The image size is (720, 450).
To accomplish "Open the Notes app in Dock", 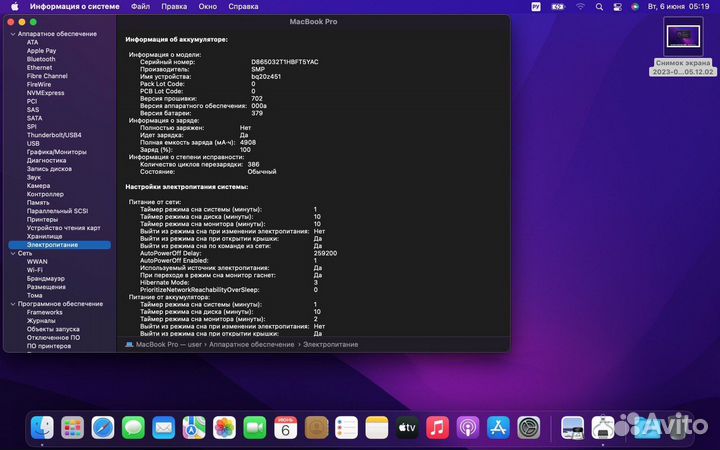I will [377, 428].
